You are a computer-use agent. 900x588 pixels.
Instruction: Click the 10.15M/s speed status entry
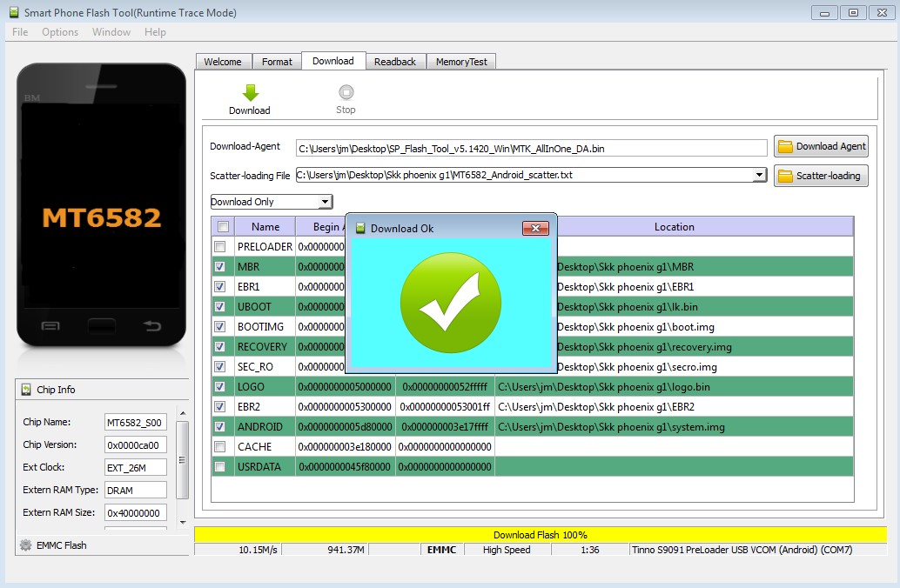click(238, 550)
